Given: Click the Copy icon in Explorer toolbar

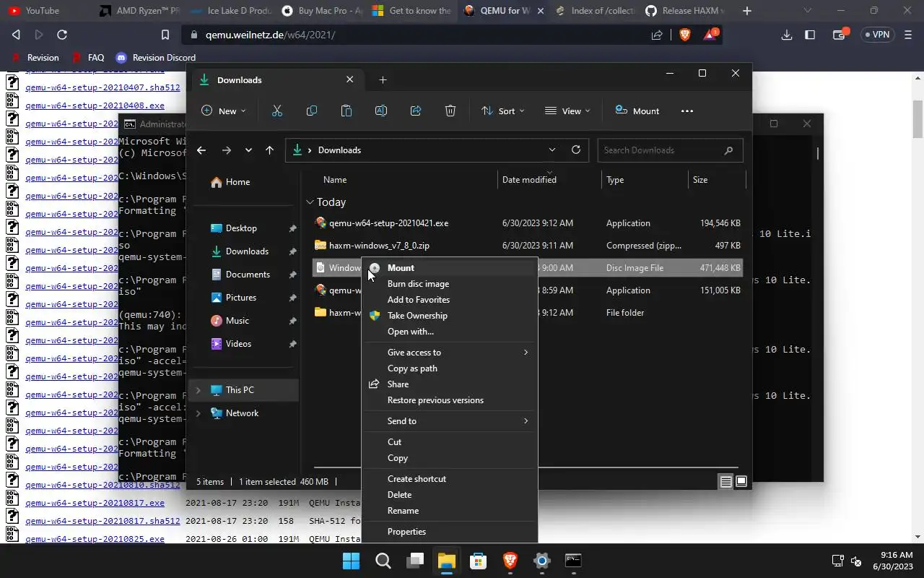Looking at the screenshot, I should click(312, 111).
